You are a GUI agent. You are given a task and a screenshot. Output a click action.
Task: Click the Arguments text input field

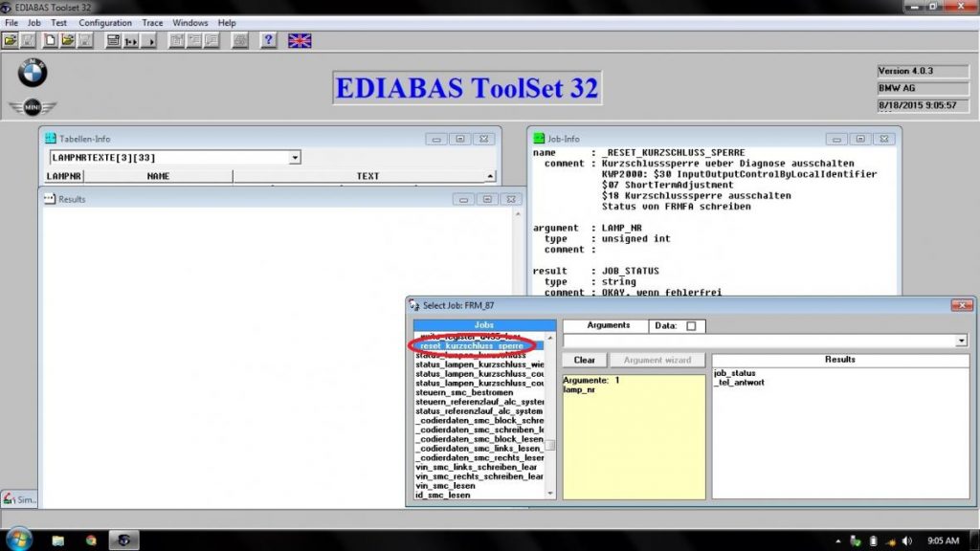click(759, 342)
